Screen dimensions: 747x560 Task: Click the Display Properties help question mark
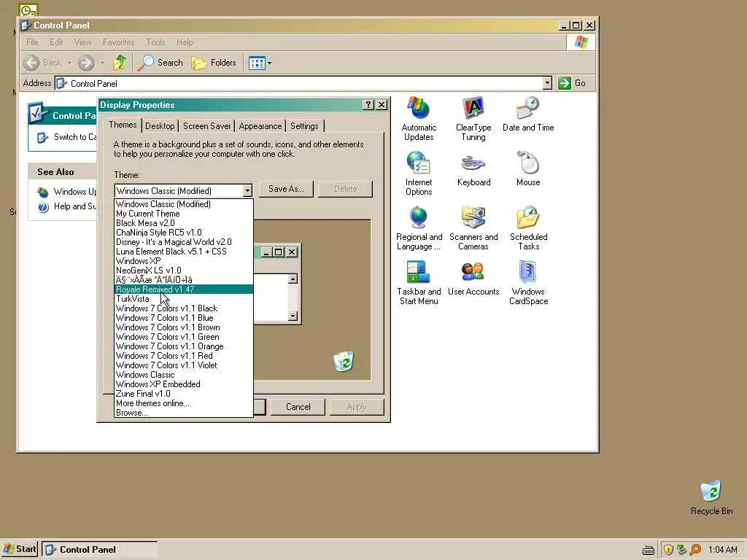(368, 105)
